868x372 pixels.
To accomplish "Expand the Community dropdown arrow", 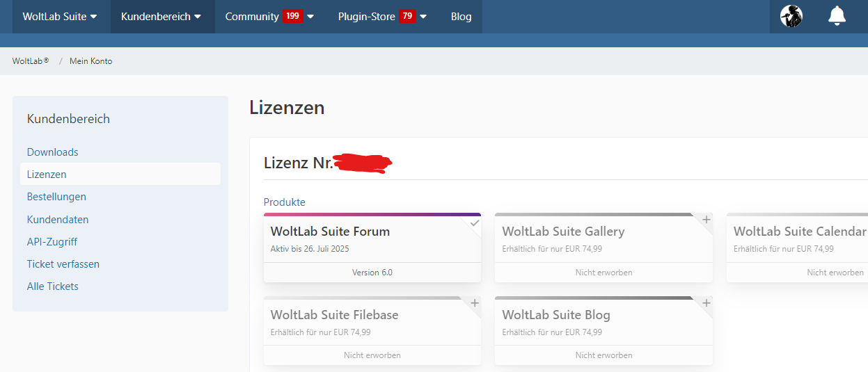I will pos(310,17).
